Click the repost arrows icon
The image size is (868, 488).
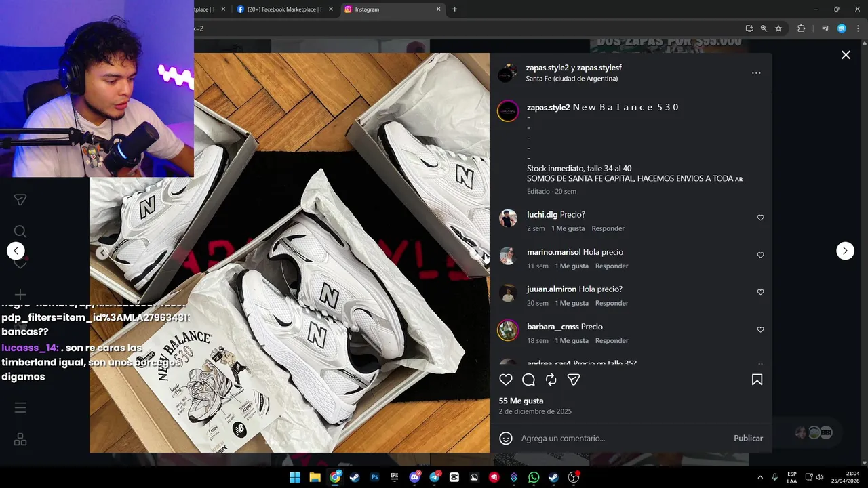click(551, 380)
